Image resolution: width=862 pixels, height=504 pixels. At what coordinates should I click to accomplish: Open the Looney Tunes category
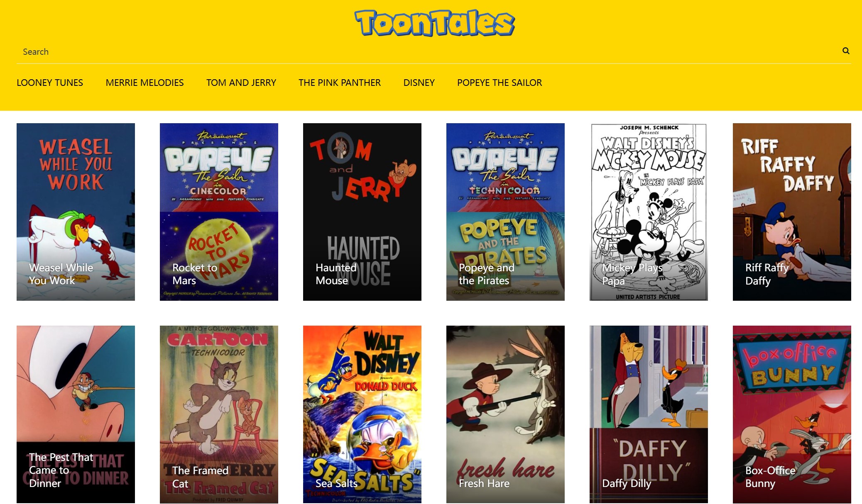[x=50, y=83]
